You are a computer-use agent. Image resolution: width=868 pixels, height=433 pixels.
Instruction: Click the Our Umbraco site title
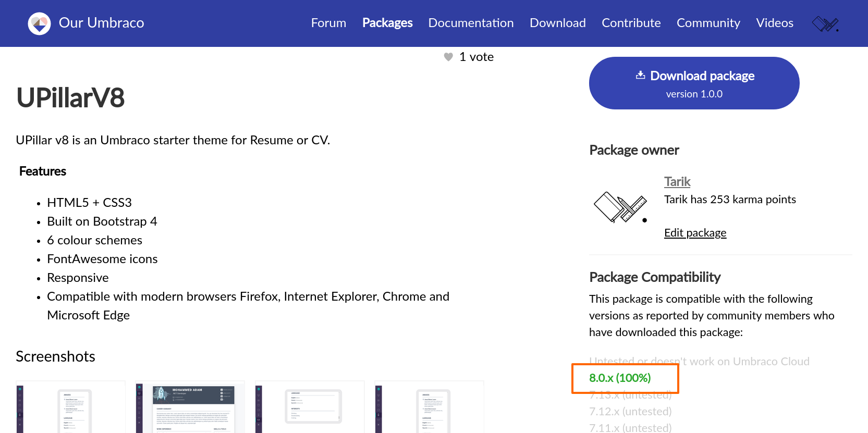pos(101,23)
